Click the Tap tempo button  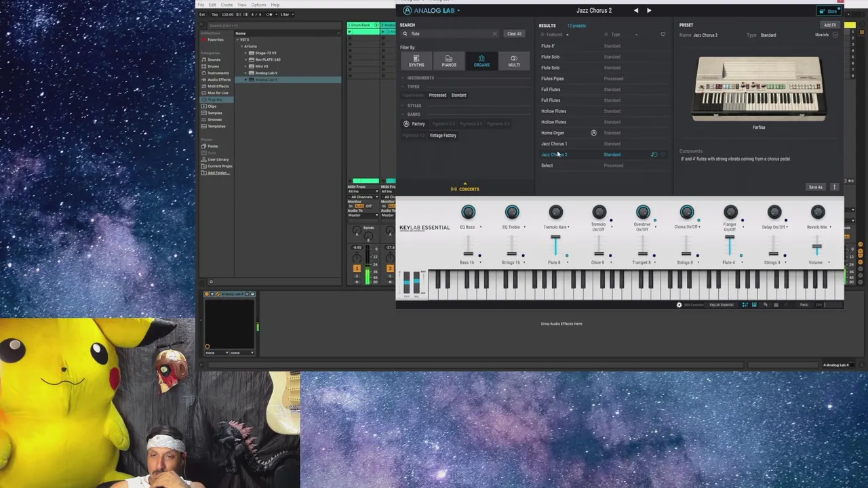click(215, 14)
